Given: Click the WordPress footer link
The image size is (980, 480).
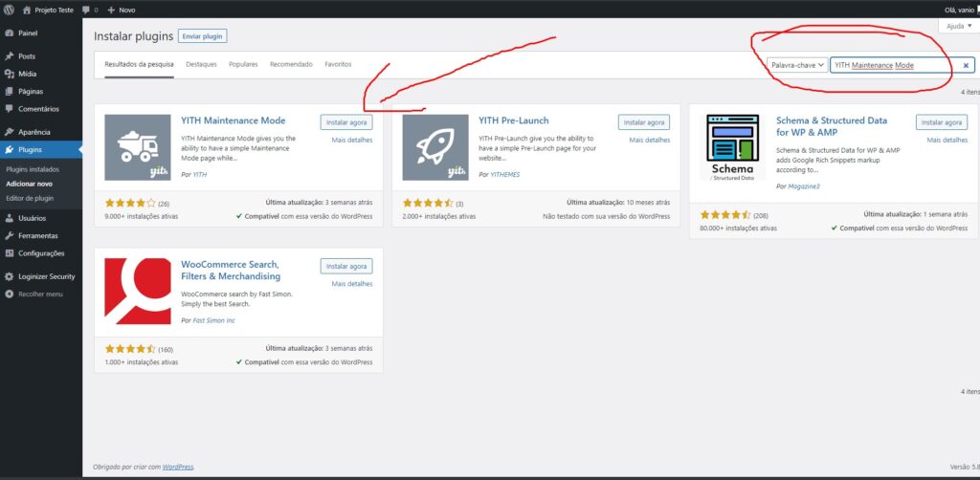Looking at the screenshot, I should tap(177, 467).
